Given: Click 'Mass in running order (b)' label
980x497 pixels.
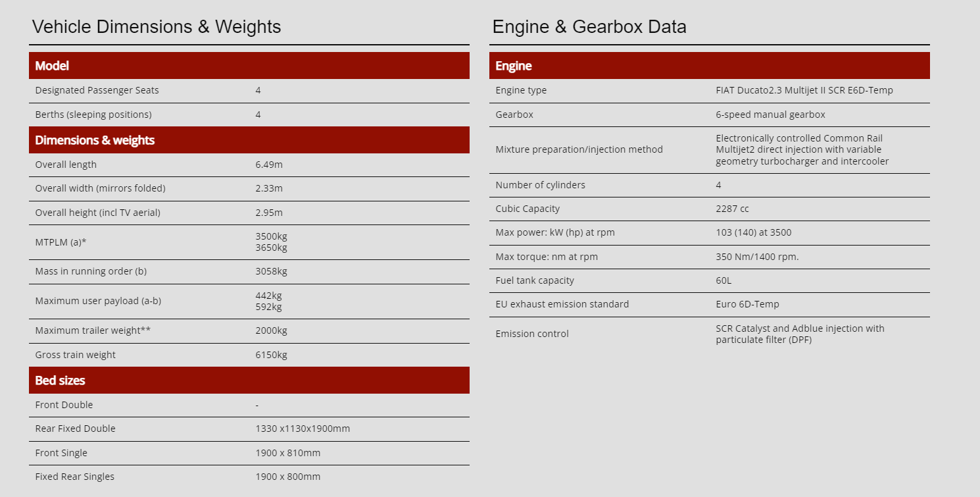Looking at the screenshot, I should 90,271.
